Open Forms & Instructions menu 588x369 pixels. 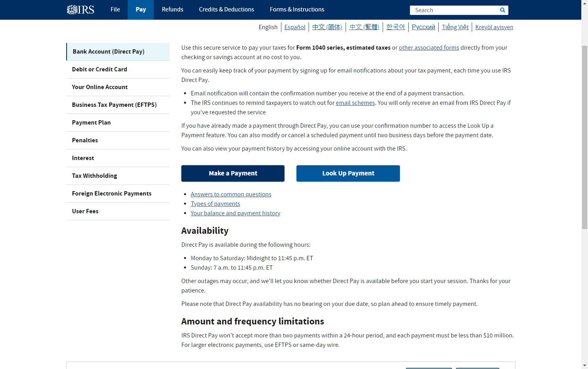tap(297, 9)
